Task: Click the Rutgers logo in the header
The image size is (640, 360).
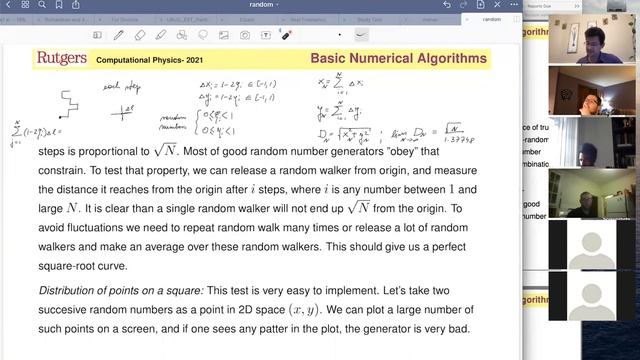Action: tap(62, 58)
